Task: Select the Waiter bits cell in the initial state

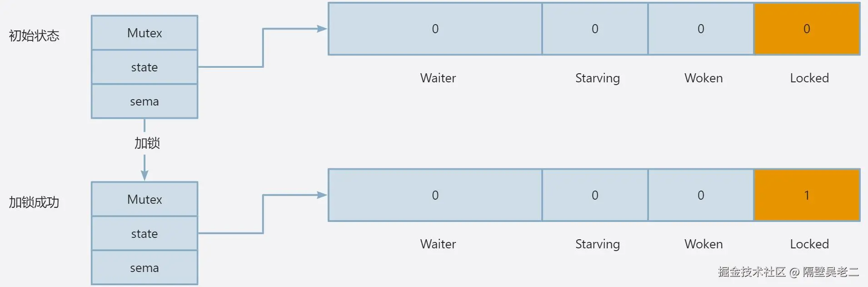Action: 435,29
